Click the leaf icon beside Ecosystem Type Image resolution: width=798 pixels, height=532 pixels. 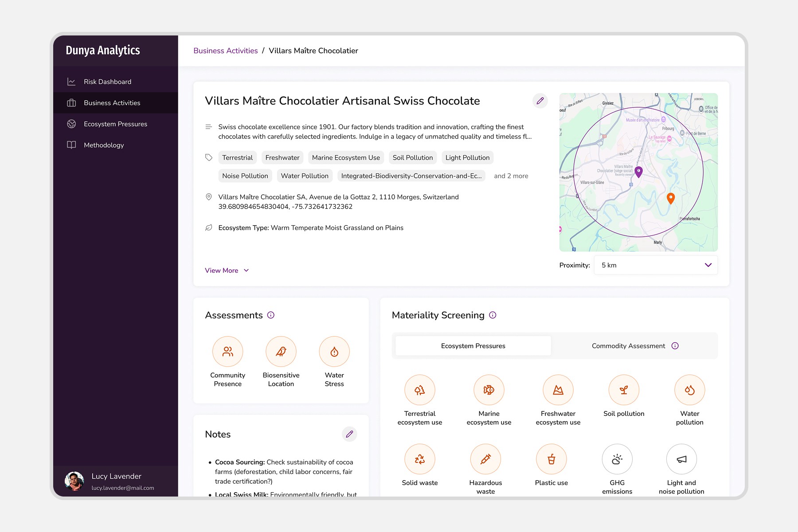pyautogui.click(x=209, y=228)
